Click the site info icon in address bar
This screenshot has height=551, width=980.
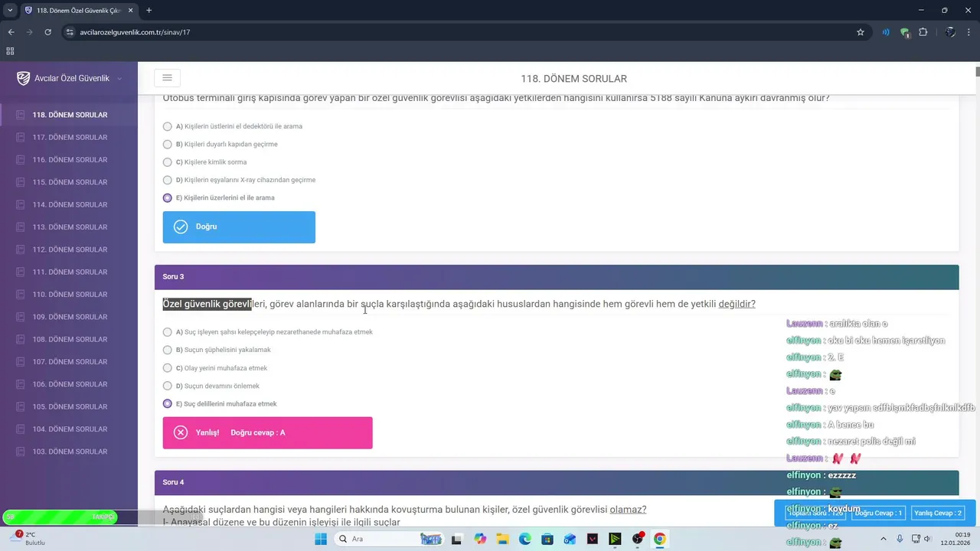click(70, 32)
